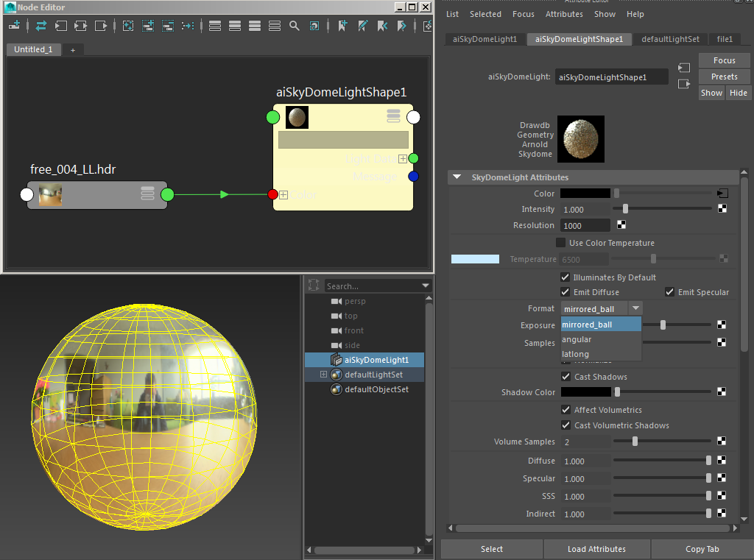Collapse the SkyDomeLight Attributes section

point(457,177)
